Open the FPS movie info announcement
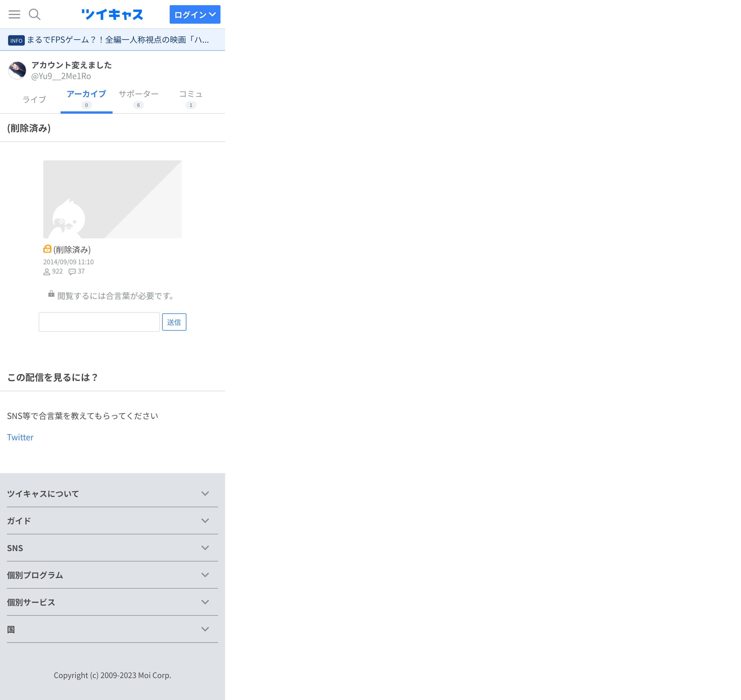This screenshot has width=741, height=700. [118, 40]
